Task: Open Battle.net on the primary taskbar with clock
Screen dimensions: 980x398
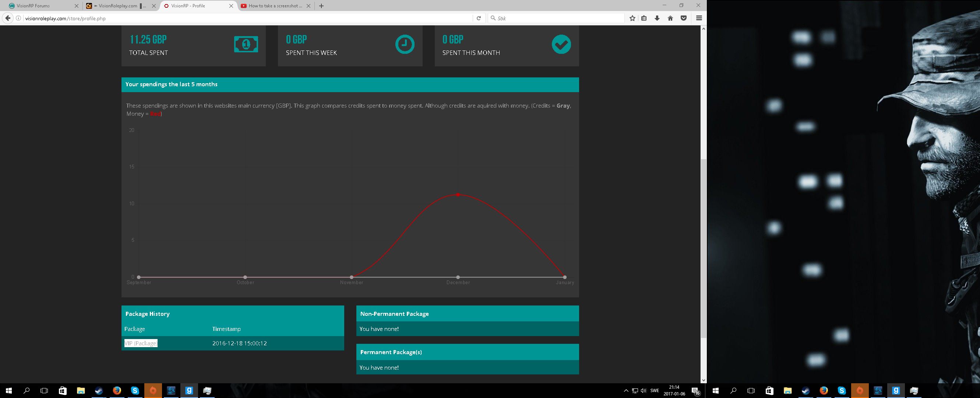Action: point(171,390)
